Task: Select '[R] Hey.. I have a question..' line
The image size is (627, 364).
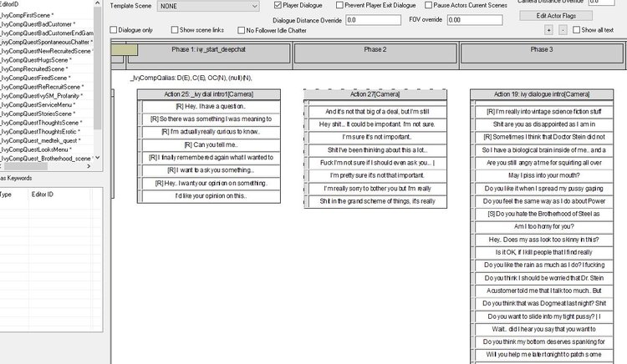Action: 211,106
